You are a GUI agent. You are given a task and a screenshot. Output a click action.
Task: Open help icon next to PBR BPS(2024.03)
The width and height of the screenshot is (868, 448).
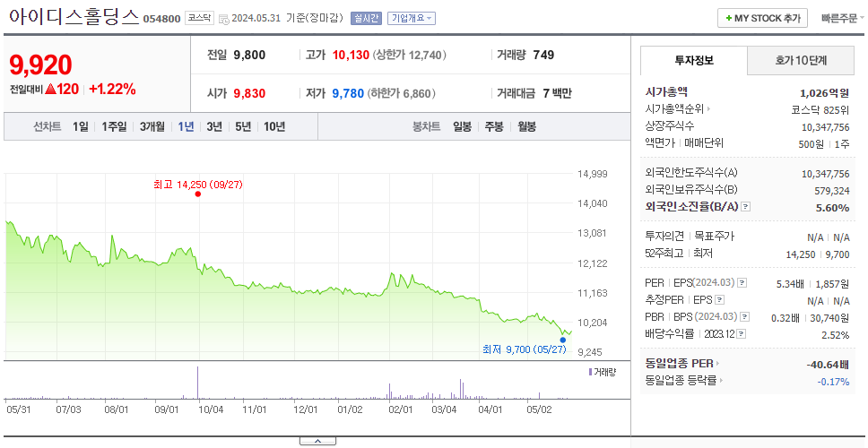(746, 317)
